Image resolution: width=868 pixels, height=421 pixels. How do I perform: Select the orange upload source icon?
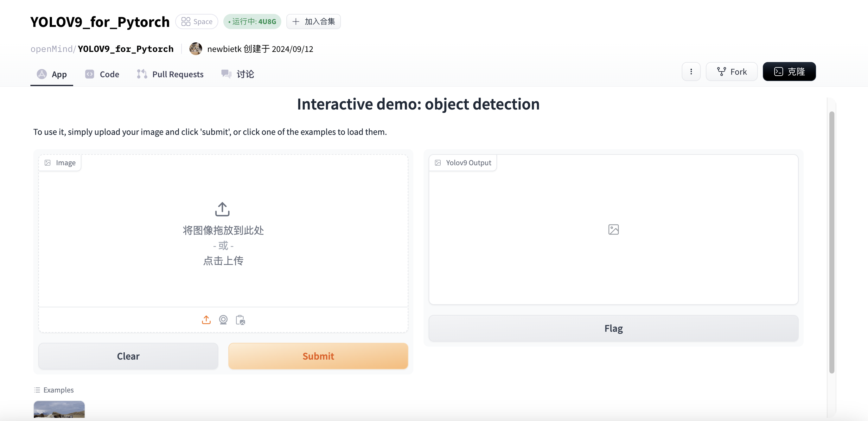click(206, 320)
